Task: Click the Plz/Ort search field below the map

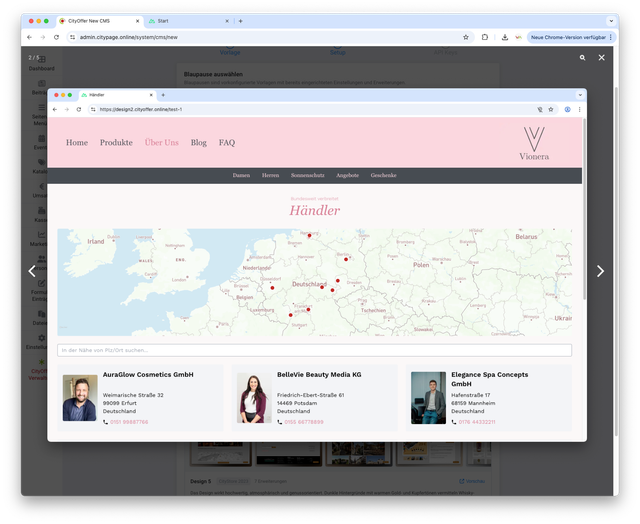Action: [x=314, y=350]
